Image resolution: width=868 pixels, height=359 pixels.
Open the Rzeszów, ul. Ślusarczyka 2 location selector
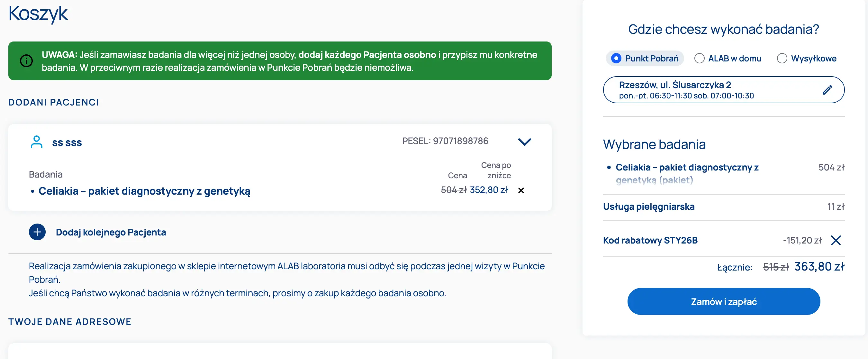[708, 90]
